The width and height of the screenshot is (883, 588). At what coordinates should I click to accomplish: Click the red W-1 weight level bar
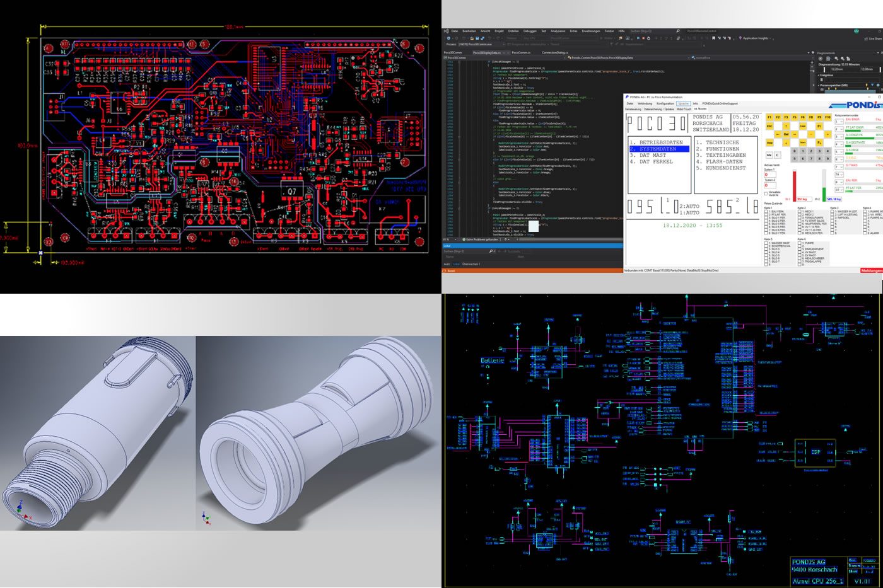[x=795, y=186]
